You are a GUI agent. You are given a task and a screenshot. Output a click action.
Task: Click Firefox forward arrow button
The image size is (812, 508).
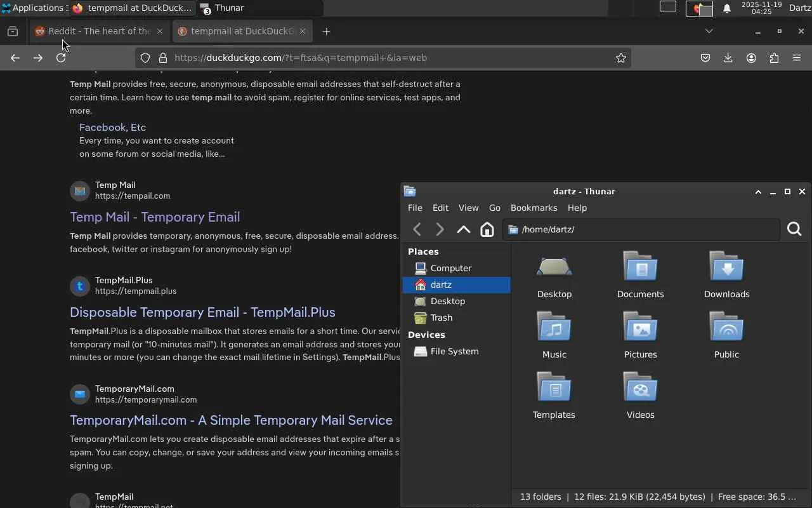pyautogui.click(x=38, y=58)
